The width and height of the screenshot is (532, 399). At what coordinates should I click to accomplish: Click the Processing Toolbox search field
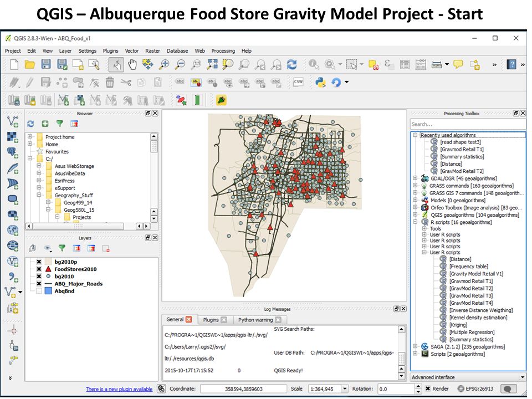click(x=468, y=124)
